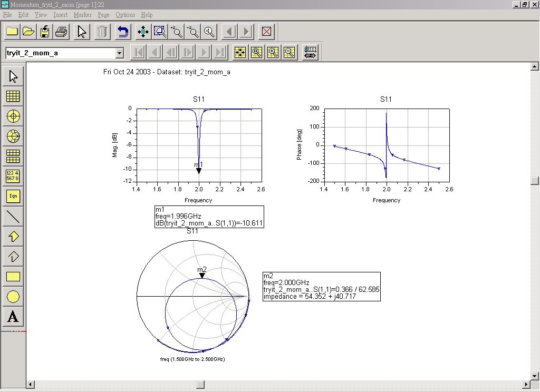Select the outline polyline arrow tool
The width and height of the screenshot is (540, 392).
tap(13, 257)
